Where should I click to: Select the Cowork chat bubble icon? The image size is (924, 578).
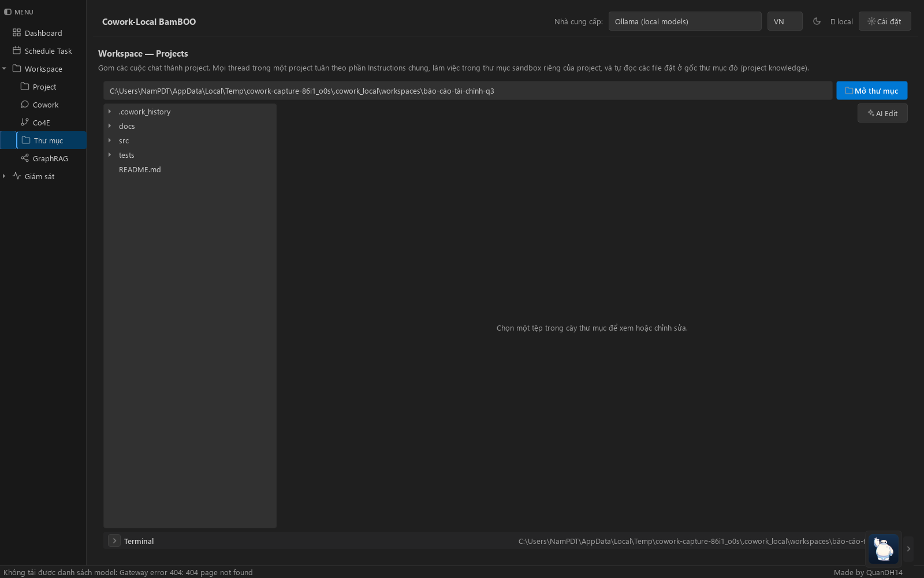25,105
